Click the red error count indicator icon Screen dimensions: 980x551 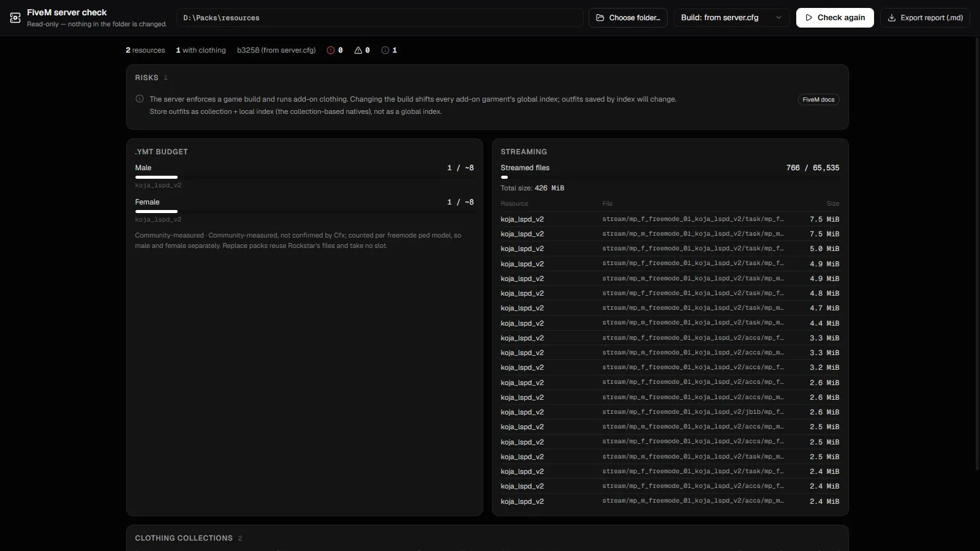331,50
